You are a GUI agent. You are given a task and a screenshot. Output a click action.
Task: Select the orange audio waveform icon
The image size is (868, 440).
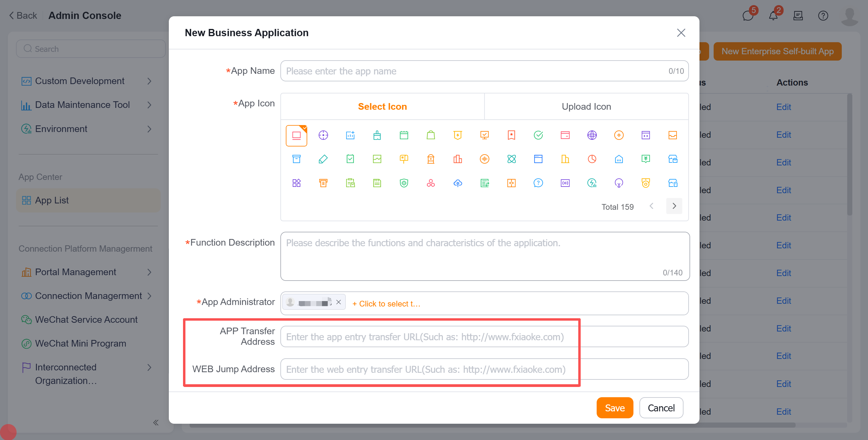click(485, 159)
